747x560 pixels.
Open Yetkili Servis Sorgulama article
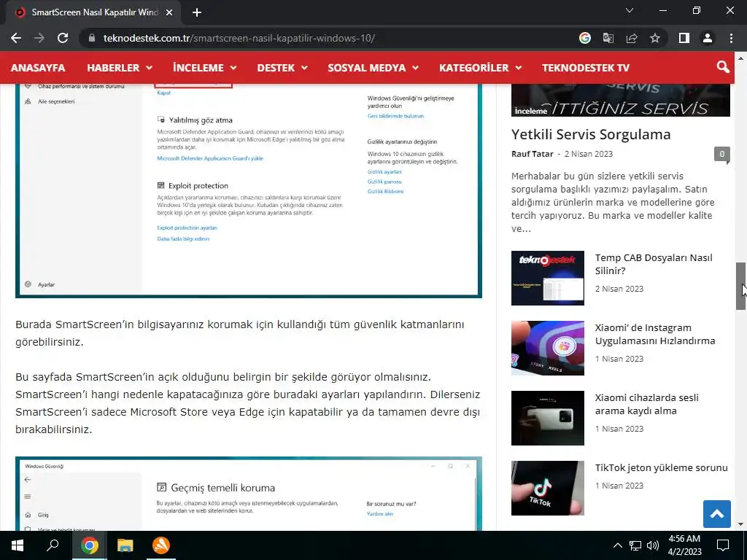click(591, 134)
